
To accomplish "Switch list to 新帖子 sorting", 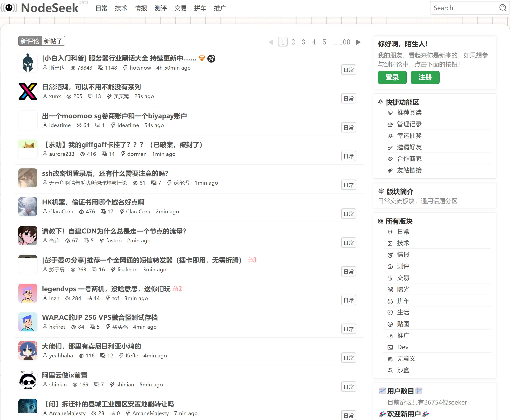I will pos(53,41).
